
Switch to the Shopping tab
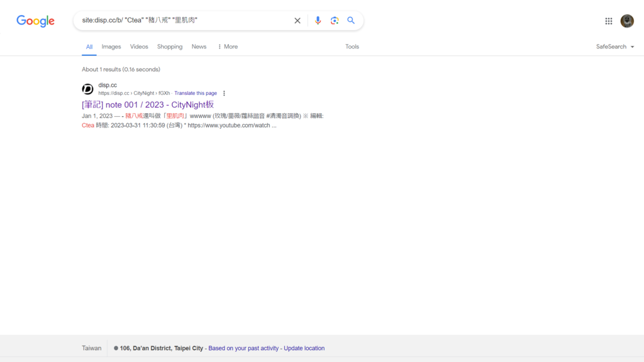tap(170, 47)
